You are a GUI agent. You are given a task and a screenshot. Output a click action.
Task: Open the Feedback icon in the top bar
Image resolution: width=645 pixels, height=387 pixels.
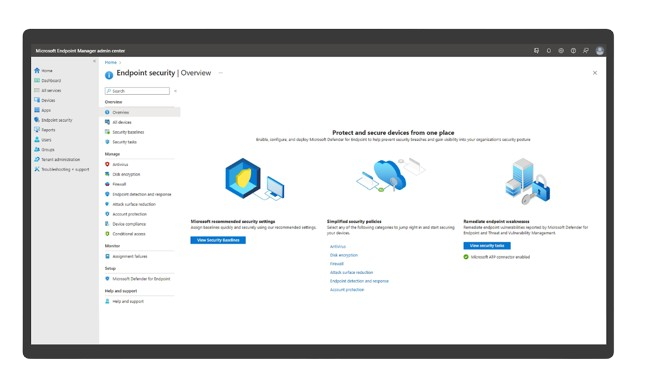click(x=586, y=51)
